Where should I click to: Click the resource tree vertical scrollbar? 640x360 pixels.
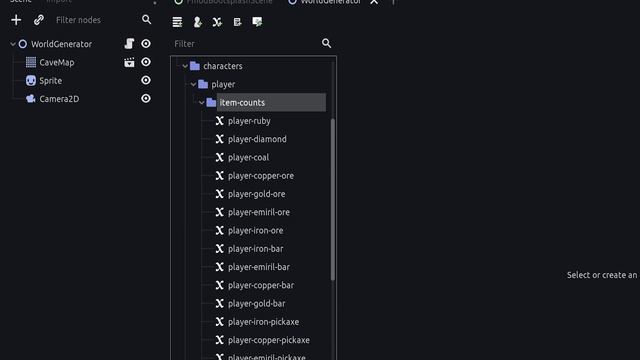tap(333, 200)
